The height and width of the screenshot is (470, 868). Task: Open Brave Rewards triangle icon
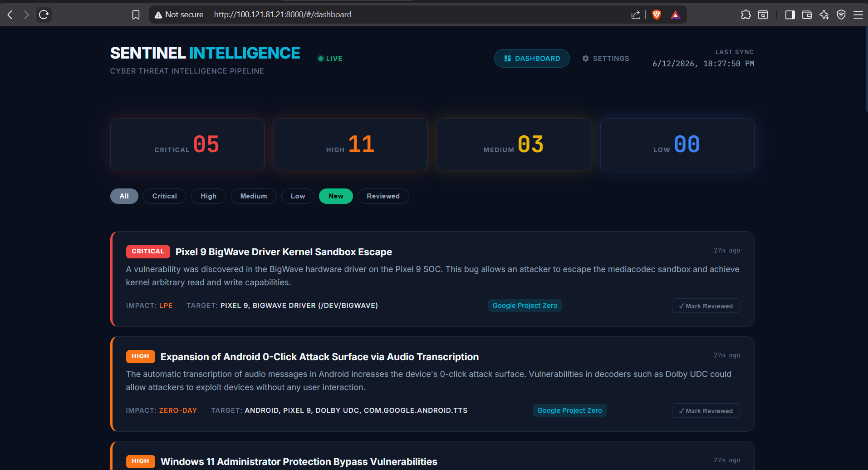(676, 15)
